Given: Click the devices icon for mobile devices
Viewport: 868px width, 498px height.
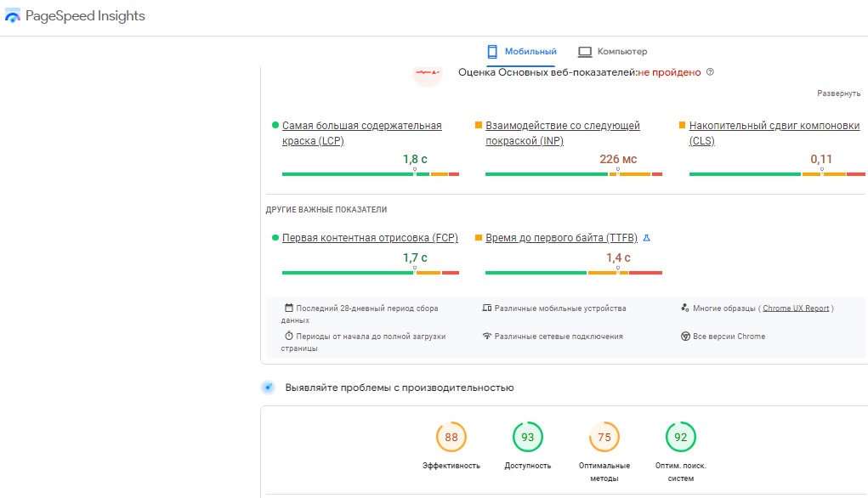Looking at the screenshot, I should [x=486, y=308].
